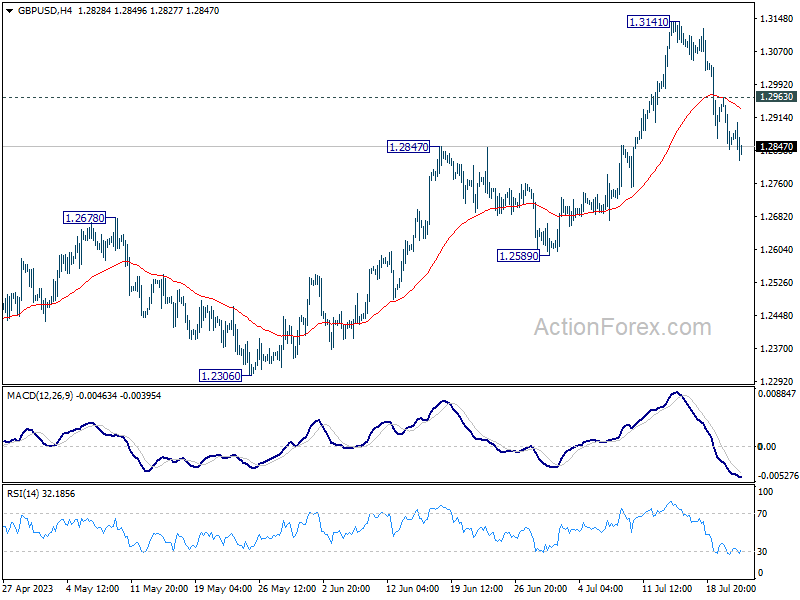Screen dimensions: 800x600
Task: Select the current price tag 1.28470 on axis
Action: click(777, 147)
